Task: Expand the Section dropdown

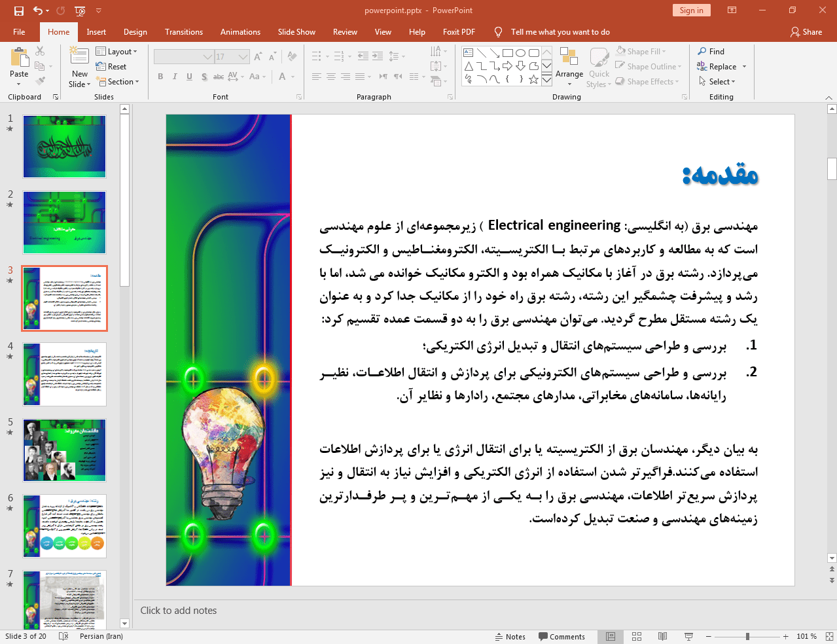Action: [118, 82]
